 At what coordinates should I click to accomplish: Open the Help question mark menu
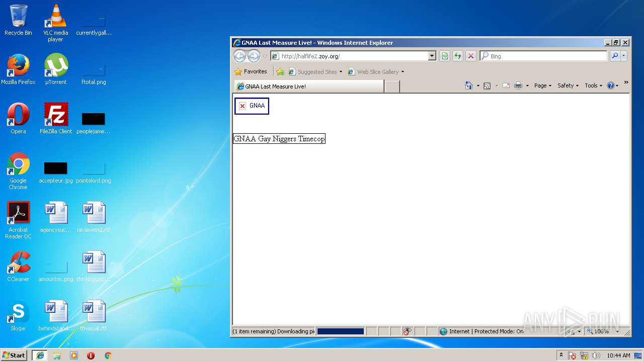click(x=612, y=86)
